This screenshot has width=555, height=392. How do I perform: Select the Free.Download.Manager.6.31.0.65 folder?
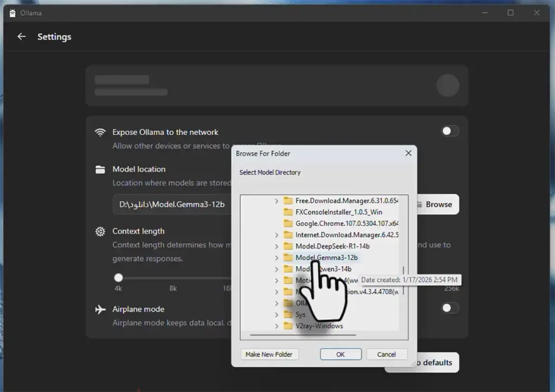(x=347, y=201)
